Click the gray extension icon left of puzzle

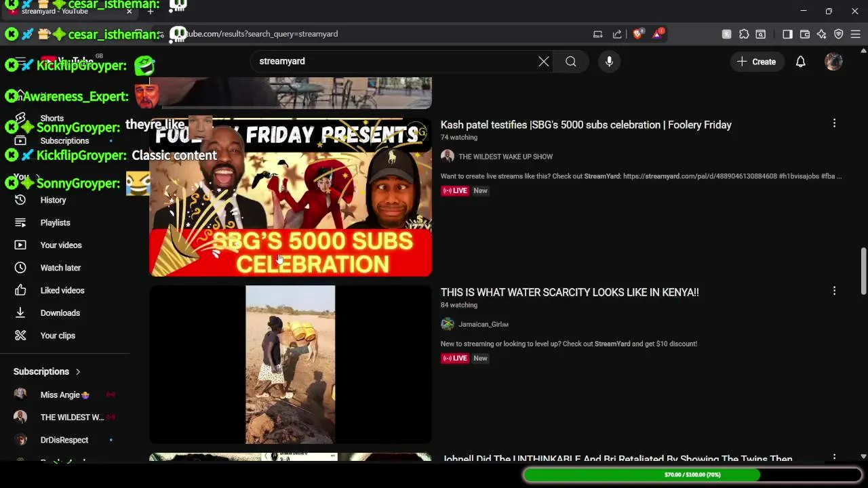pos(726,34)
